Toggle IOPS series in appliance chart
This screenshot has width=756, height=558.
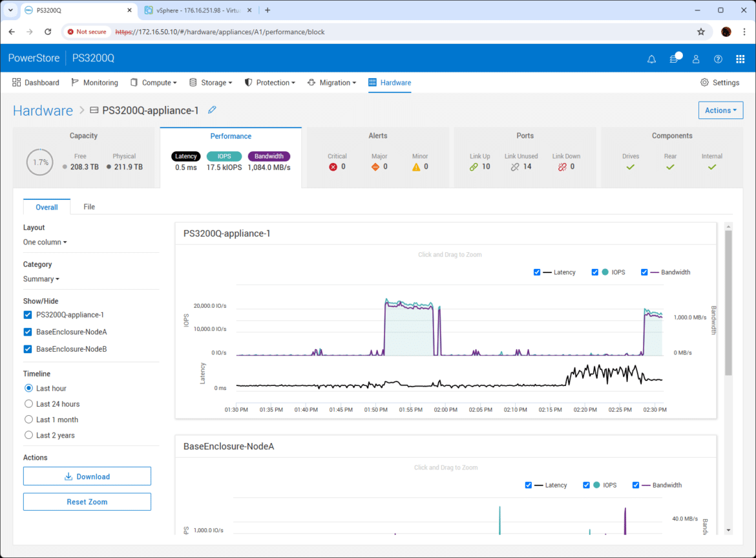(594, 272)
